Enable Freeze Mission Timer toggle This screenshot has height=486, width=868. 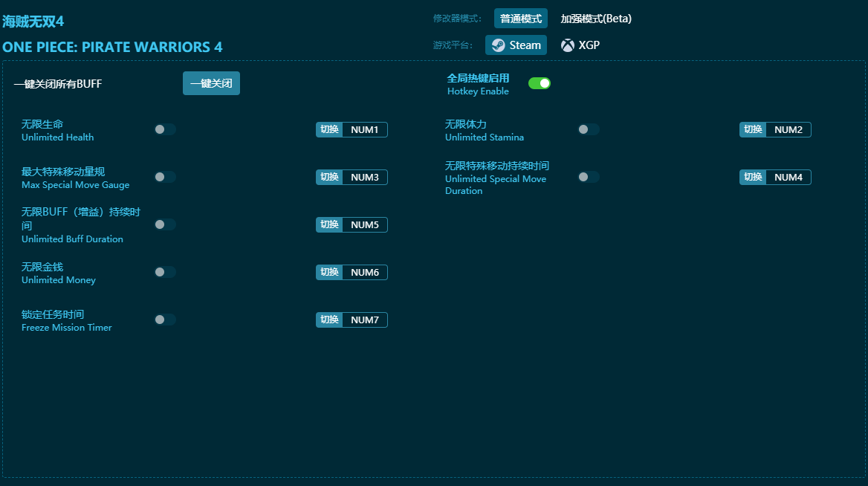(164, 320)
